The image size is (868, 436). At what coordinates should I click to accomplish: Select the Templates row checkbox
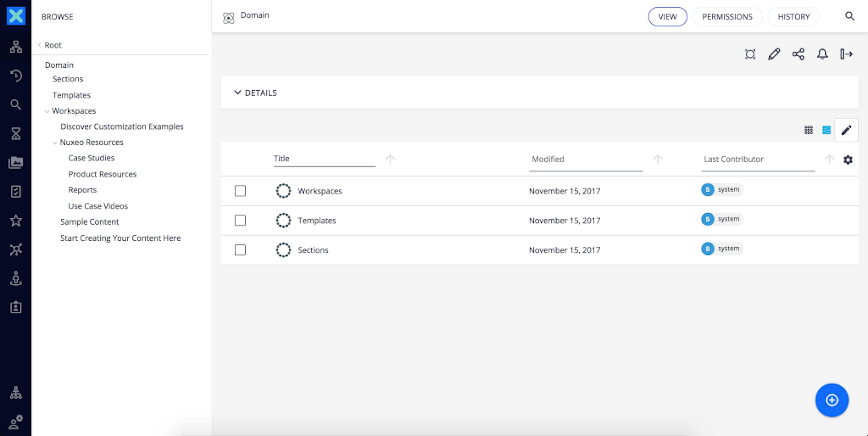point(240,220)
